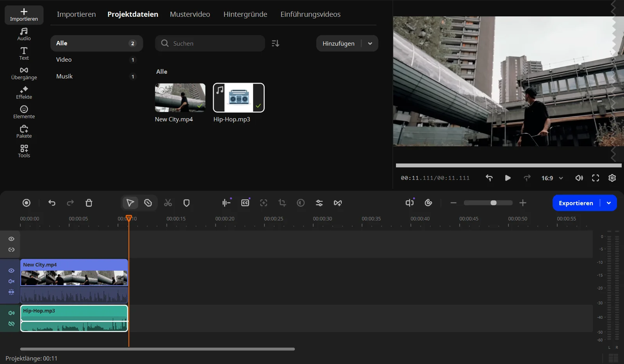The height and width of the screenshot is (364, 624).
Task: Switch to the Hintergründe tab
Action: coord(245,14)
